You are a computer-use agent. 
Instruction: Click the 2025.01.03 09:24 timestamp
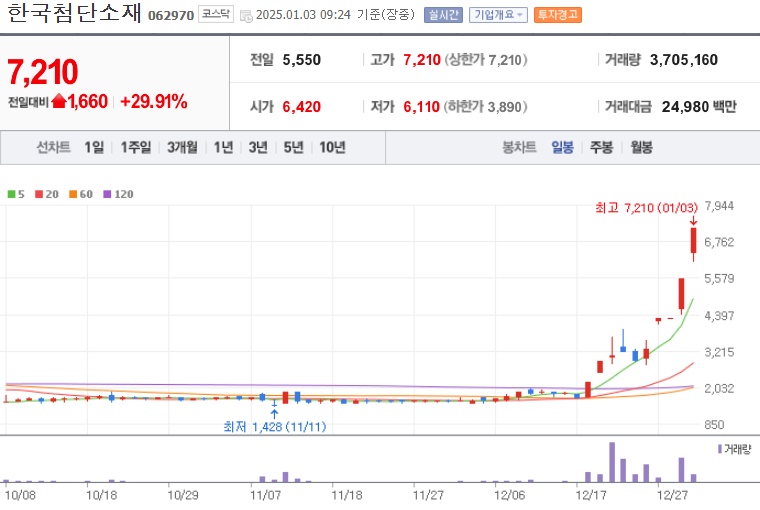point(303,15)
